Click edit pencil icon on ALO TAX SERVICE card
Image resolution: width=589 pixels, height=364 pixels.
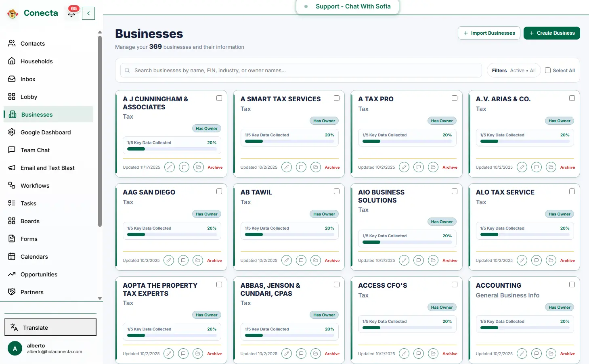click(x=522, y=260)
